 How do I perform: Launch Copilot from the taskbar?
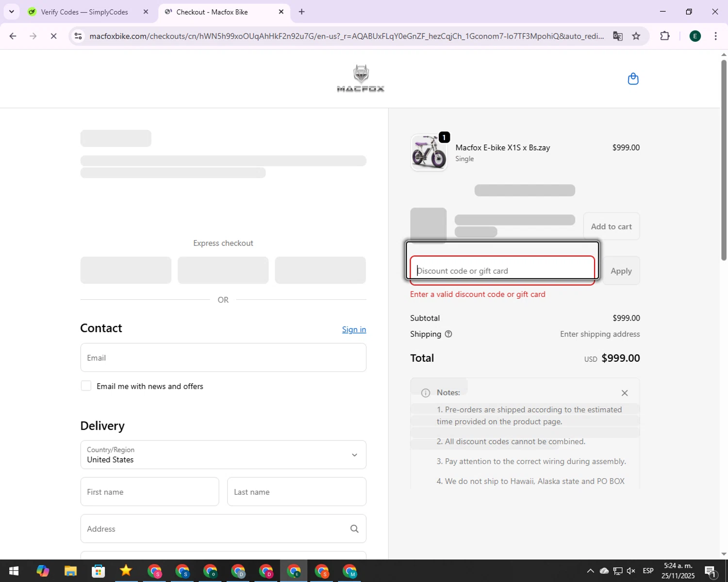click(x=43, y=571)
